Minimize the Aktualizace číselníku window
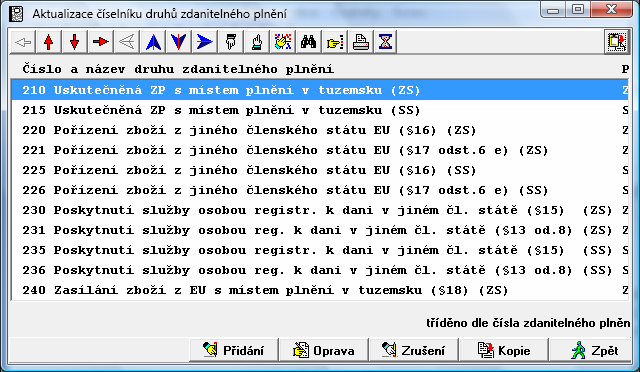640x372 pixels. 553,10
